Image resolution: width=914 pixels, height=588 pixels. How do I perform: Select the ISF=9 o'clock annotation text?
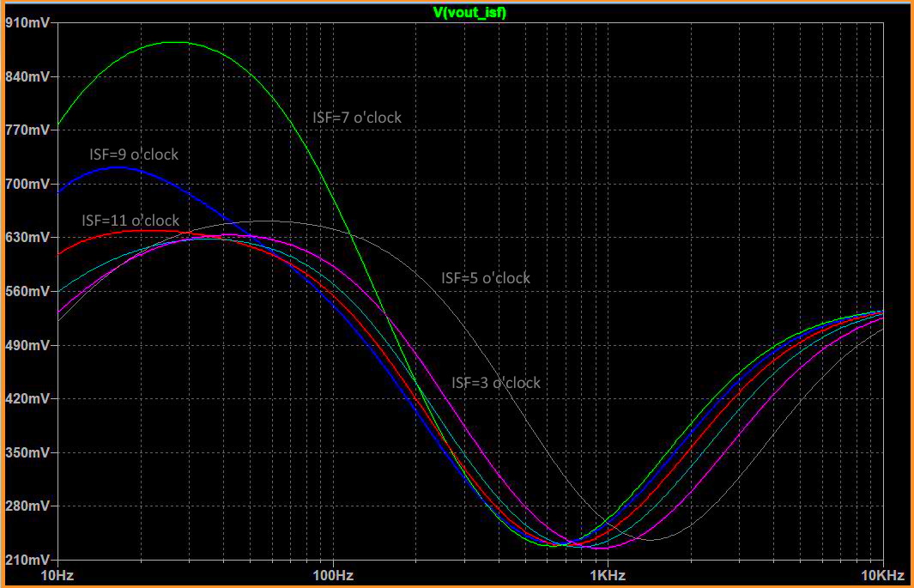(134, 155)
